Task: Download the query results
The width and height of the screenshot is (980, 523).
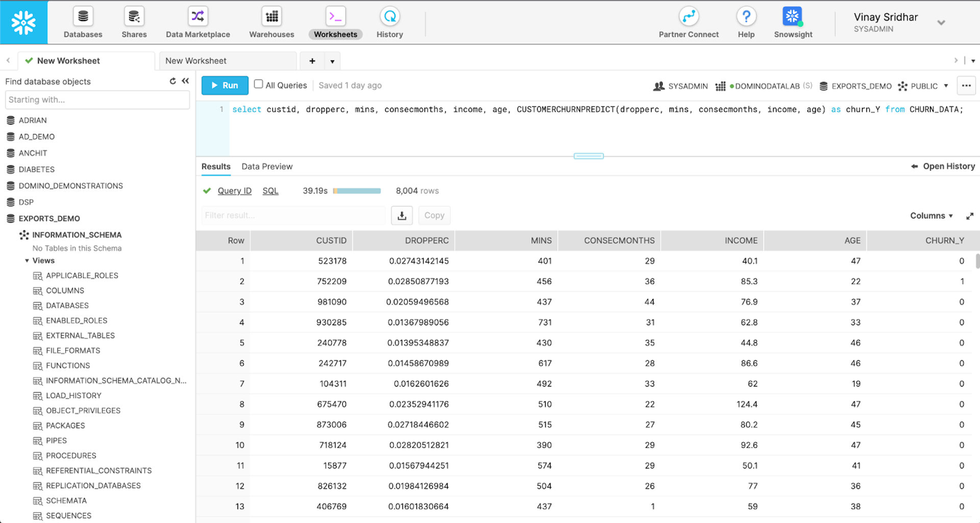Action: (402, 216)
